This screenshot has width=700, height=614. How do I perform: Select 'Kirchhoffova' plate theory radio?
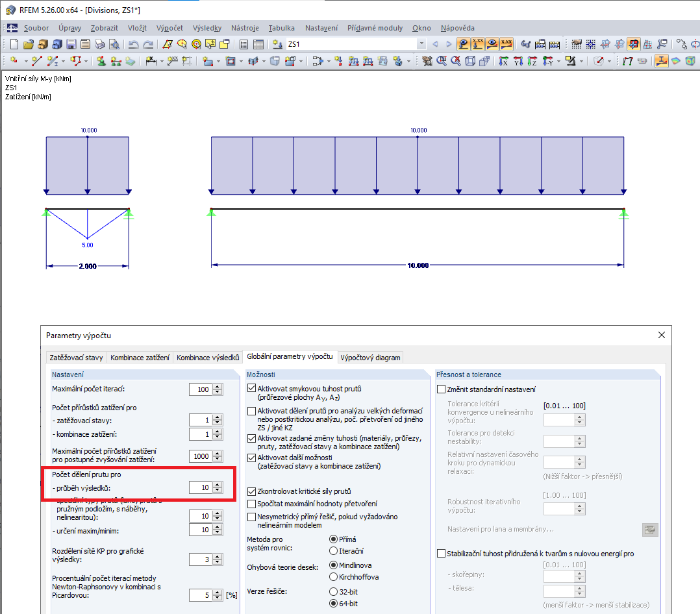(x=333, y=577)
